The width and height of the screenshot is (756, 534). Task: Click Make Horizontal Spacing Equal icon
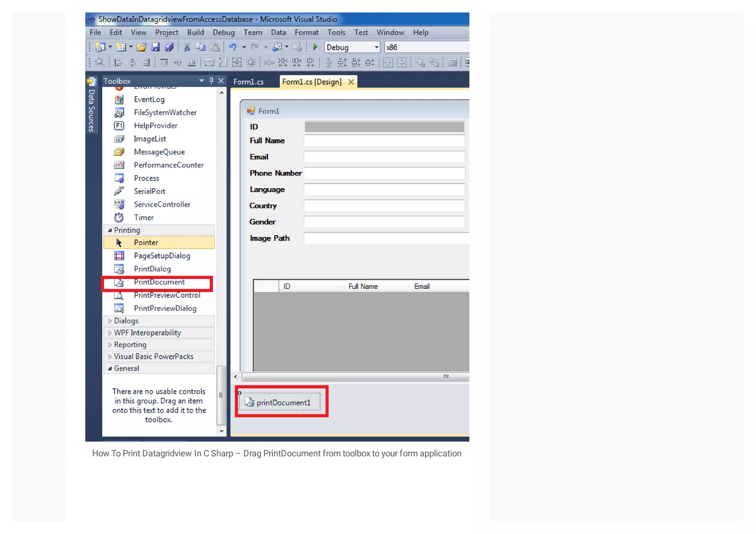tap(269, 62)
